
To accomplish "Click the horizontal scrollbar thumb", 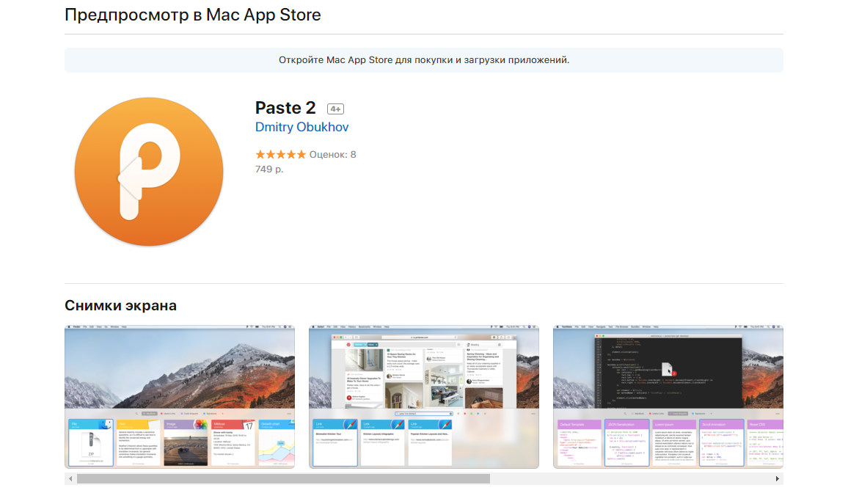I will click(x=283, y=478).
